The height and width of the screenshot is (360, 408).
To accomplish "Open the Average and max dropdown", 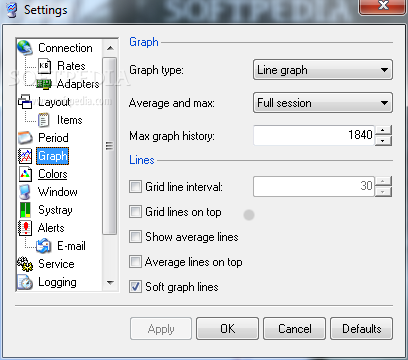I will tap(323, 103).
